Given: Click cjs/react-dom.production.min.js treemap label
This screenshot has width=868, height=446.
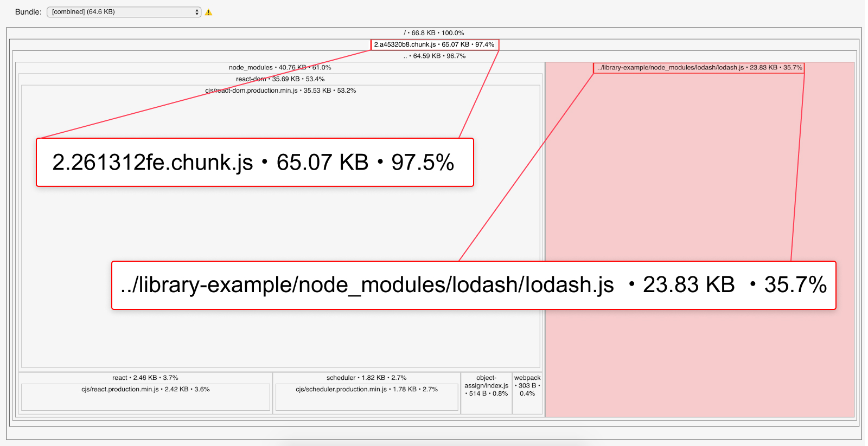Looking at the screenshot, I should coord(280,91).
